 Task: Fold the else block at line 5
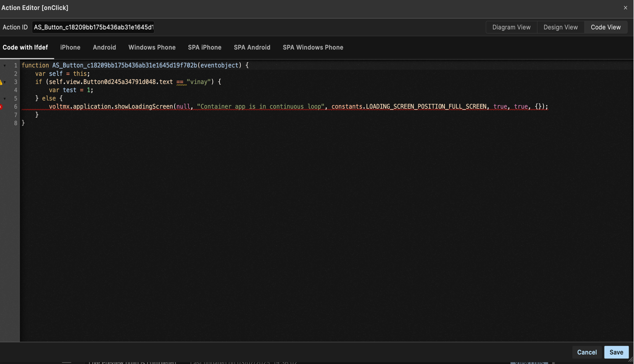[5, 99]
